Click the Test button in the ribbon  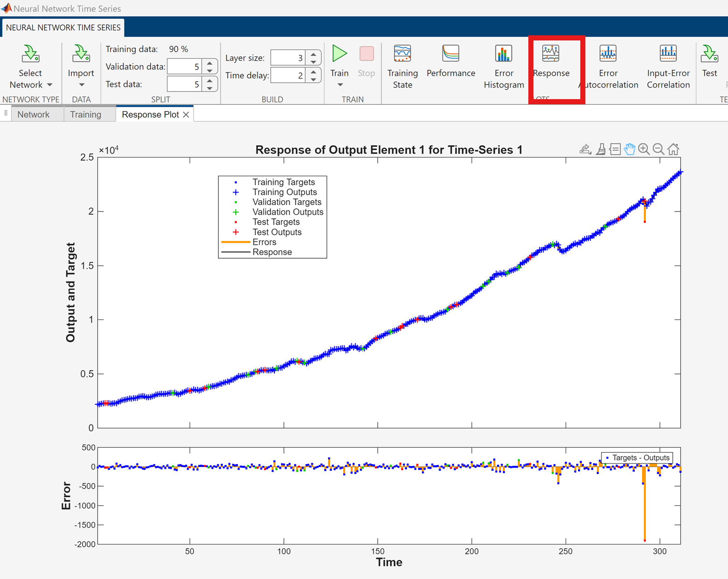(x=709, y=61)
